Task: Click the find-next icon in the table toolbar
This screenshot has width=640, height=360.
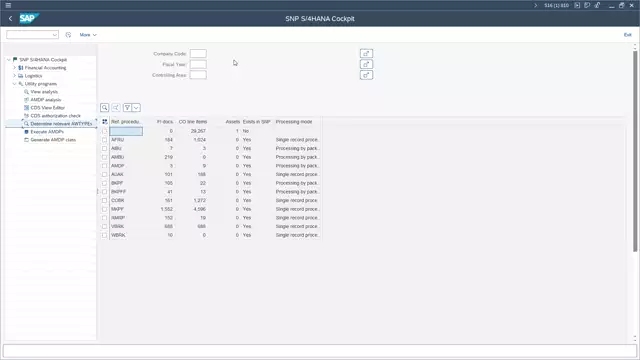Action: tap(116, 108)
